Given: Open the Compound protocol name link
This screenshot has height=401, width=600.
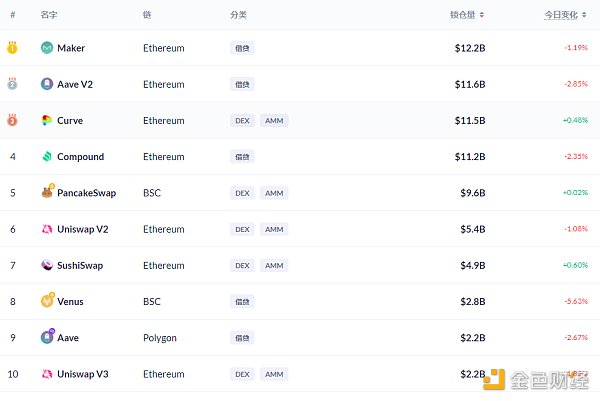Looking at the screenshot, I should point(80,157).
